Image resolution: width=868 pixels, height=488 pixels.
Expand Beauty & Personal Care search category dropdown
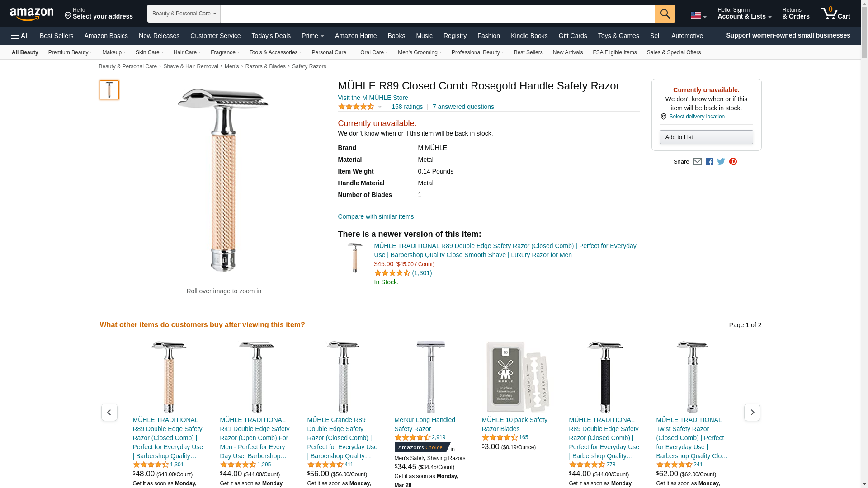pos(184,14)
